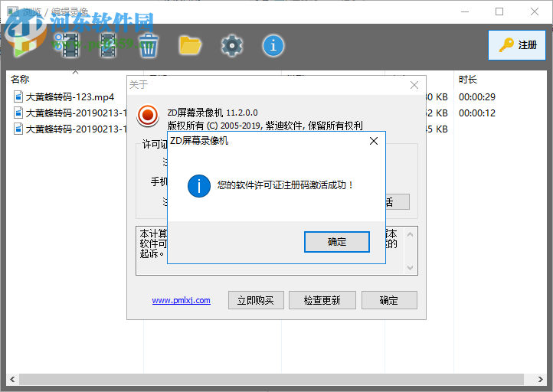553x392 pixels.
Task: Click the trash can delete icon
Action: coord(148,45)
